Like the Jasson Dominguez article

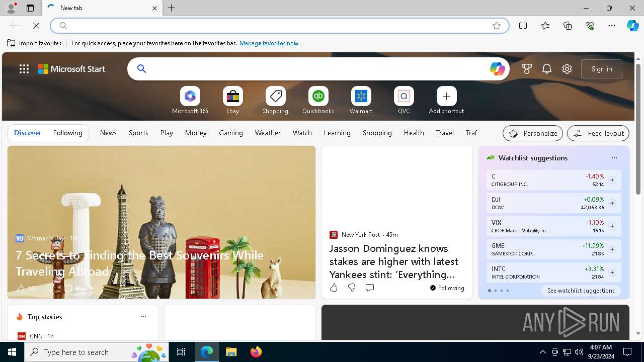334,288
